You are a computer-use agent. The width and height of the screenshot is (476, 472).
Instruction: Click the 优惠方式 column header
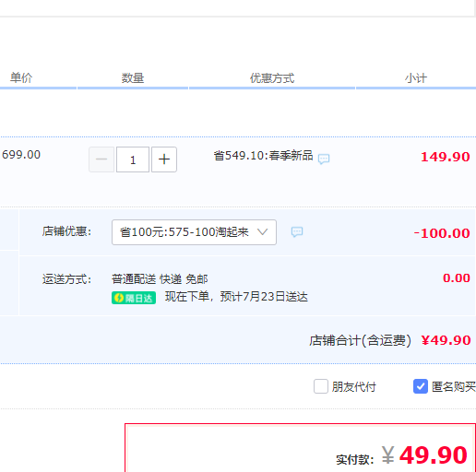coord(272,78)
